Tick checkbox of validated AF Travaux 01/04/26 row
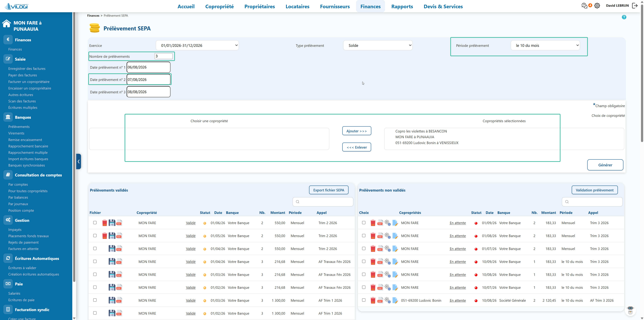Image resolution: width=644 pixels, height=320 pixels. pyautogui.click(x=95, y=261)
